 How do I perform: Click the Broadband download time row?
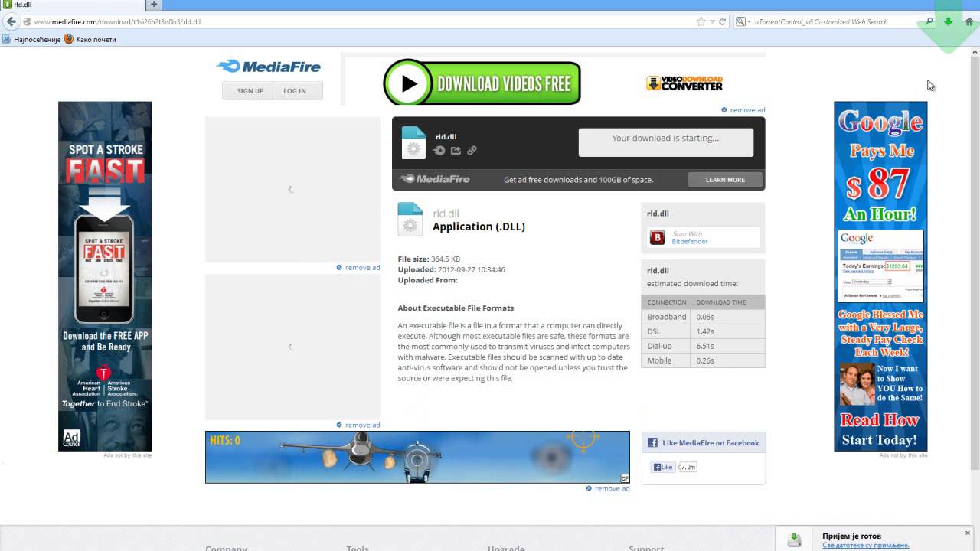click(703, 317)
